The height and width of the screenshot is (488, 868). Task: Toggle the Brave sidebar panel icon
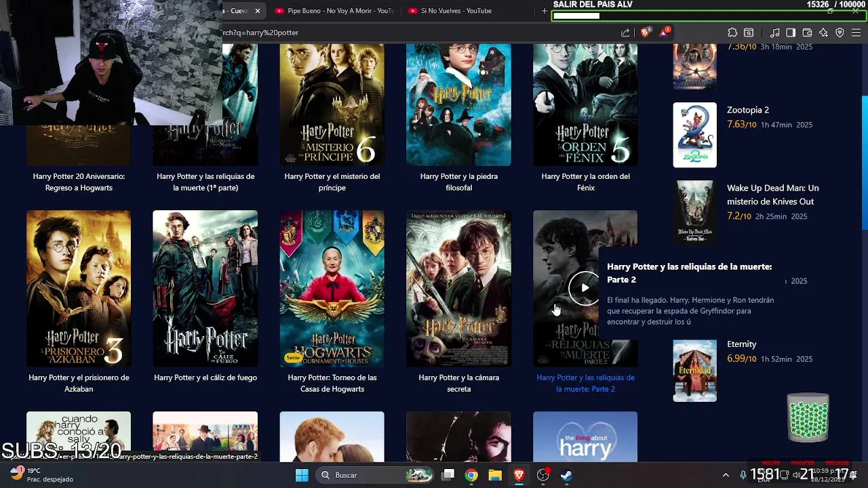791,33
